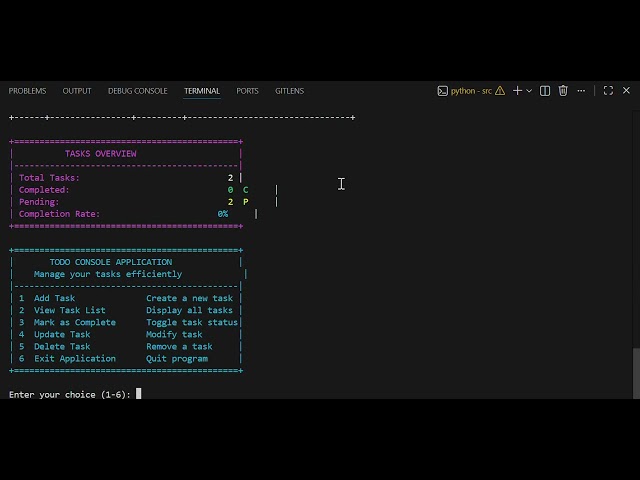Screen dimensions: 640x480
Task: Select the TERMINAL tab
Action: 202,91
